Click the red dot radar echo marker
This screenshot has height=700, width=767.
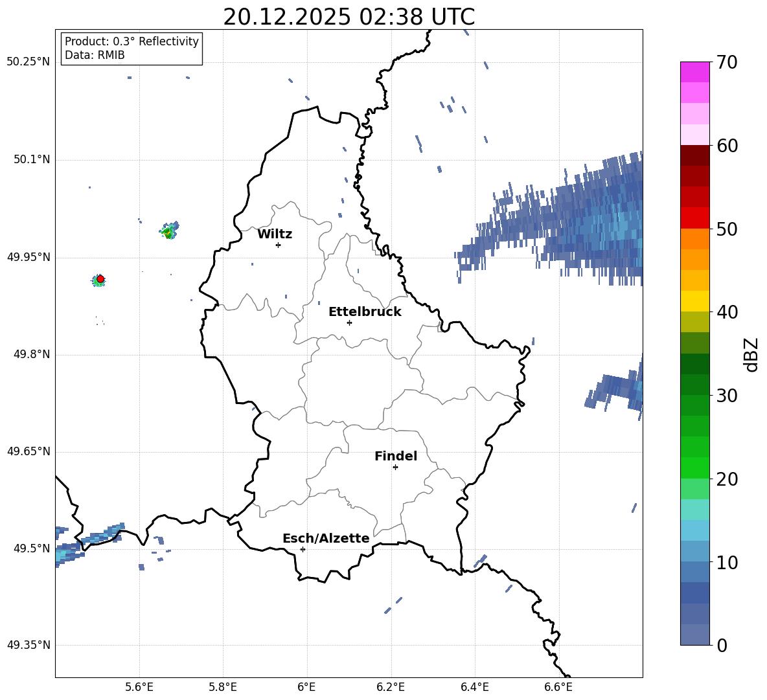tap(100, 279)
